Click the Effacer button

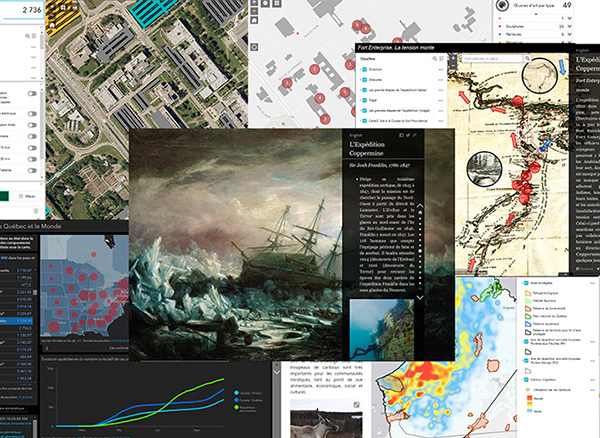27,196
